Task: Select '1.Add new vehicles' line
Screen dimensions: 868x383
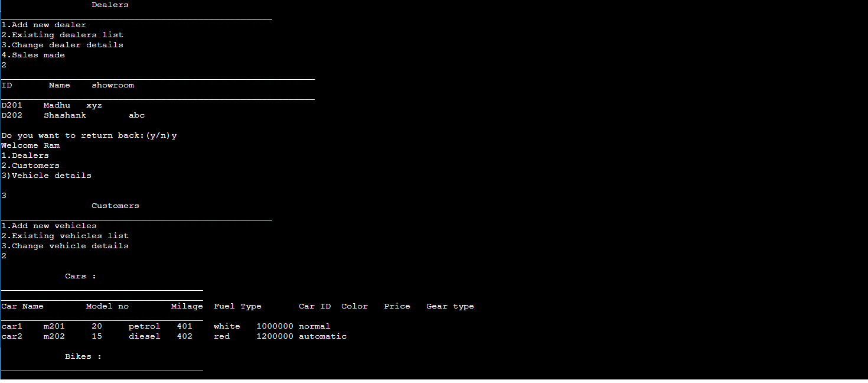Action: (49, 226)
